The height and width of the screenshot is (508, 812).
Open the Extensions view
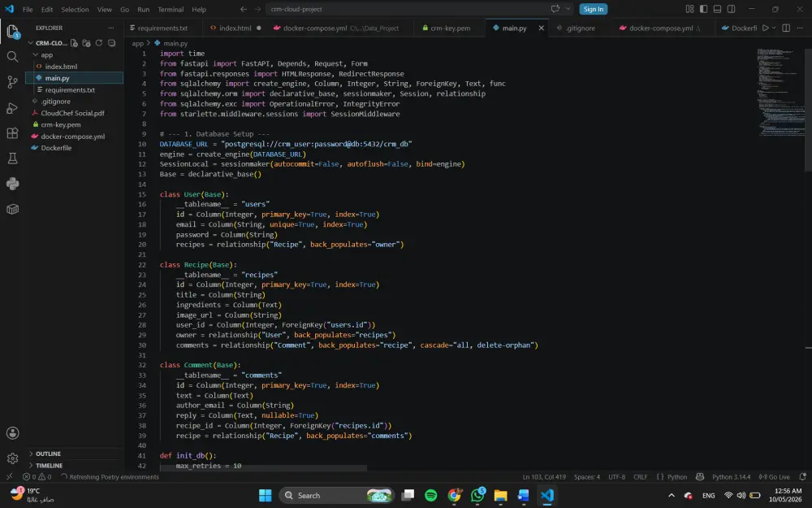click(12, 133)
